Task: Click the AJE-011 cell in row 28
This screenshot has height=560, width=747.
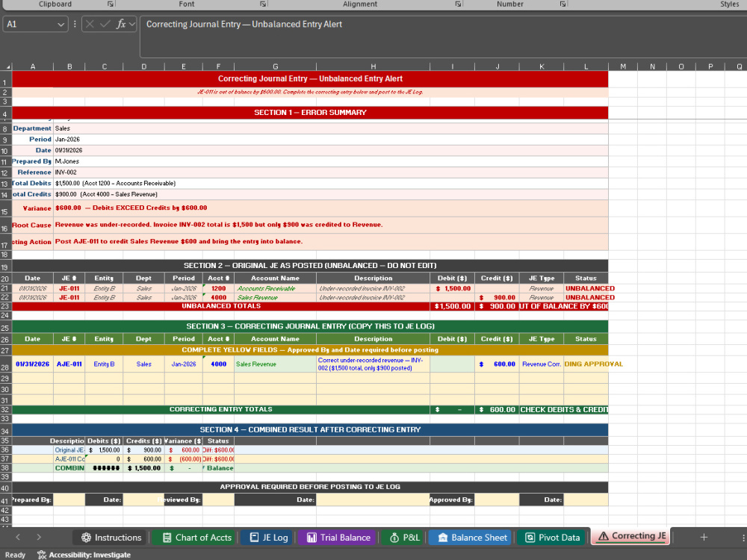Action: click(69, 364)
